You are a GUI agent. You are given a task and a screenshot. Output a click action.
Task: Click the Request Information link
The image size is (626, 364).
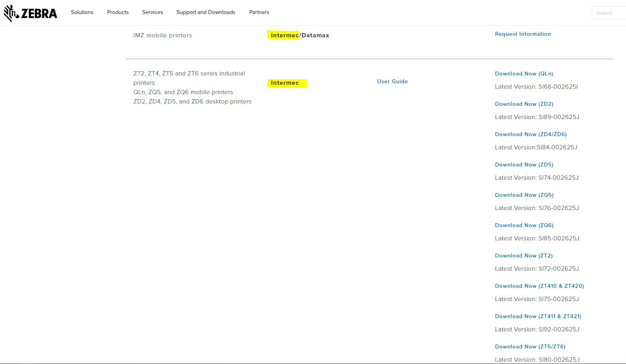click(x=522, y=34)
